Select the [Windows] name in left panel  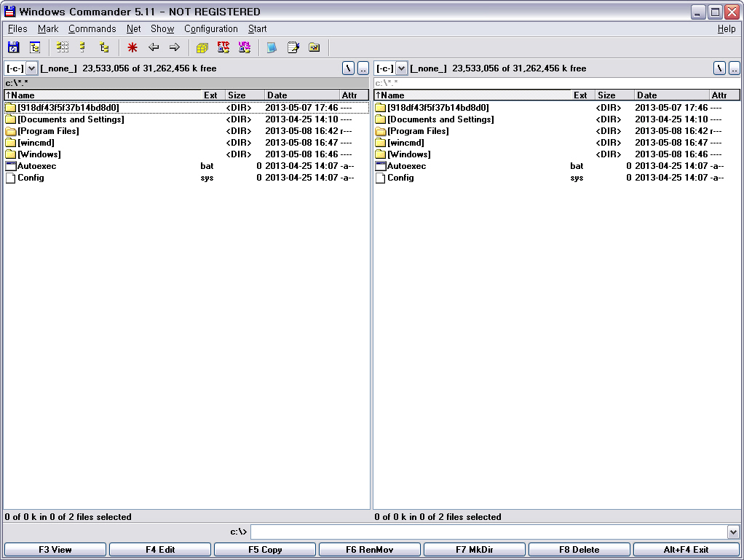point(39,154)
